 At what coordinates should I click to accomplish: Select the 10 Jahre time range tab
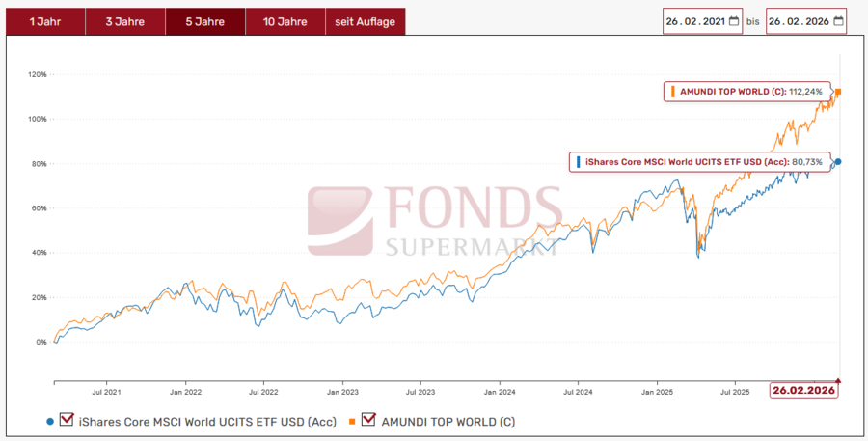coord(285,21)
